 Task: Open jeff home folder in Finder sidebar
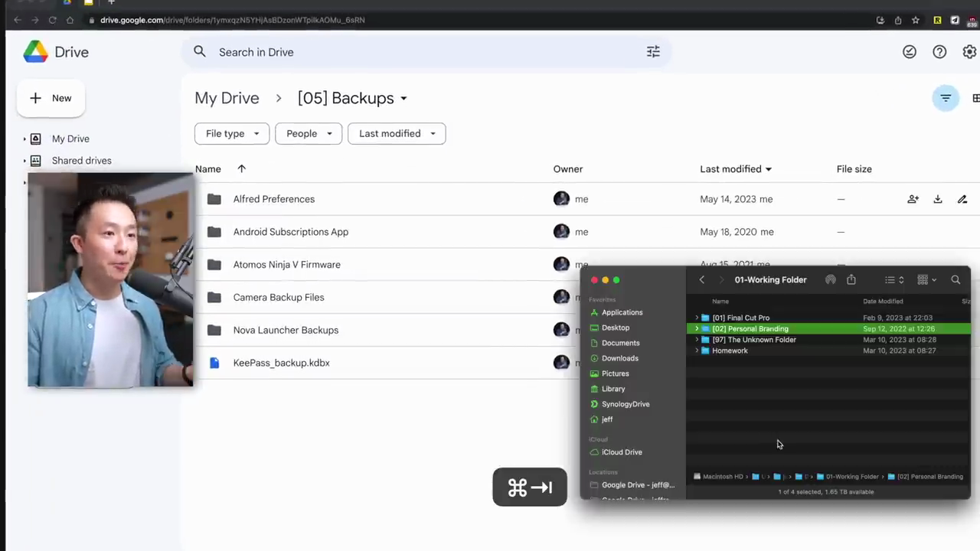click(x=601, y=419)
